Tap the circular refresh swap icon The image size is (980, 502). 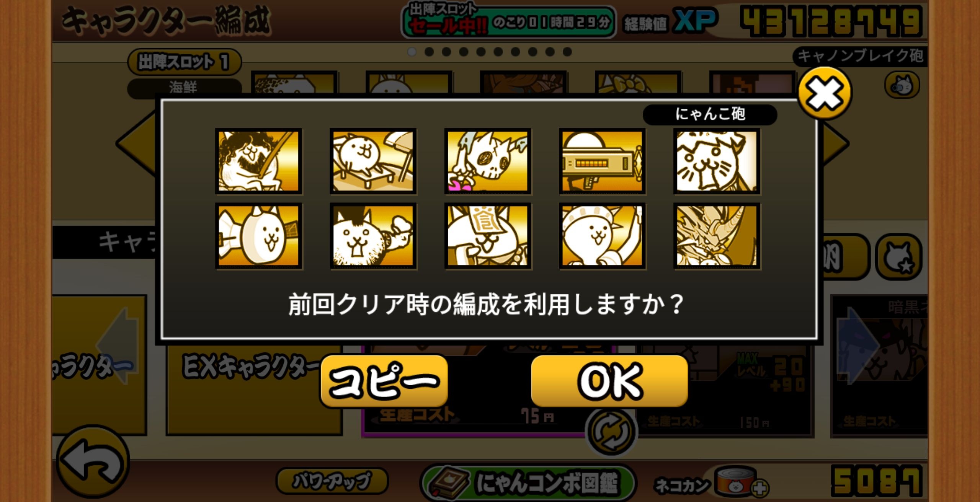[611, 432]
